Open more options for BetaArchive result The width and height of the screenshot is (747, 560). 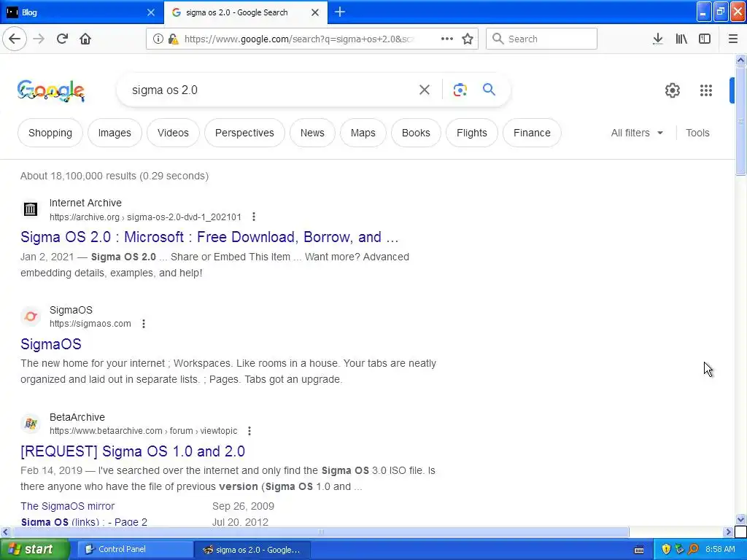click(249, 431)
